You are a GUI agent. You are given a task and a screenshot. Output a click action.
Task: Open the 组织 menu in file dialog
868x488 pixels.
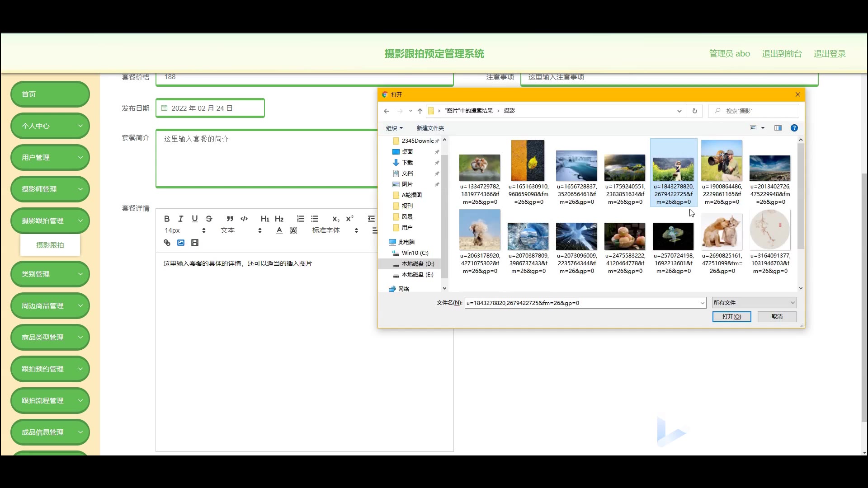coord(394,128)
